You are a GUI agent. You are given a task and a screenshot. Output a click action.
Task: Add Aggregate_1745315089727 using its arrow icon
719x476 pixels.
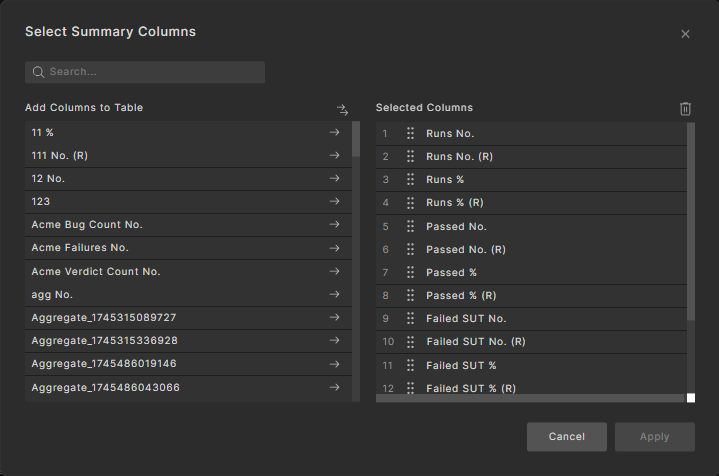[x=335, y=318]
